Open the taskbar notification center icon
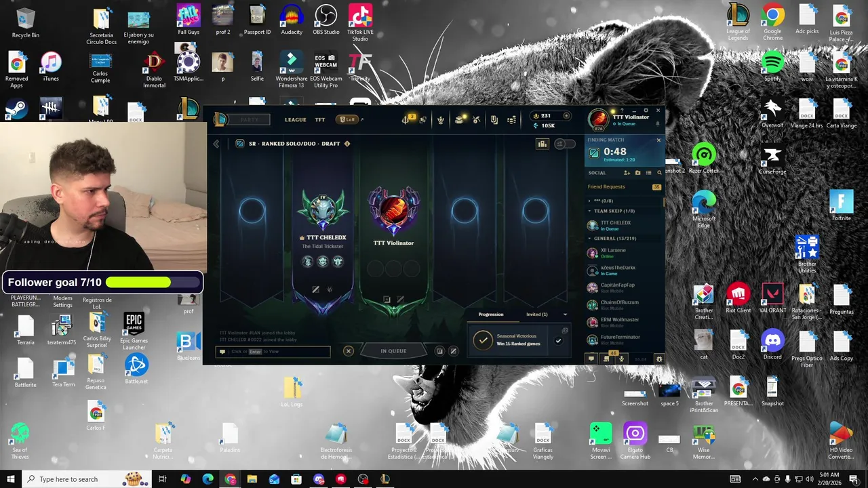The height and width of the screenshot is (488, 868). (854, 479)
